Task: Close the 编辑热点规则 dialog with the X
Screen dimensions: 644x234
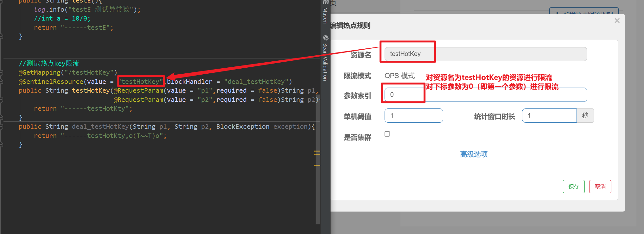Action: tap(617, 21)
